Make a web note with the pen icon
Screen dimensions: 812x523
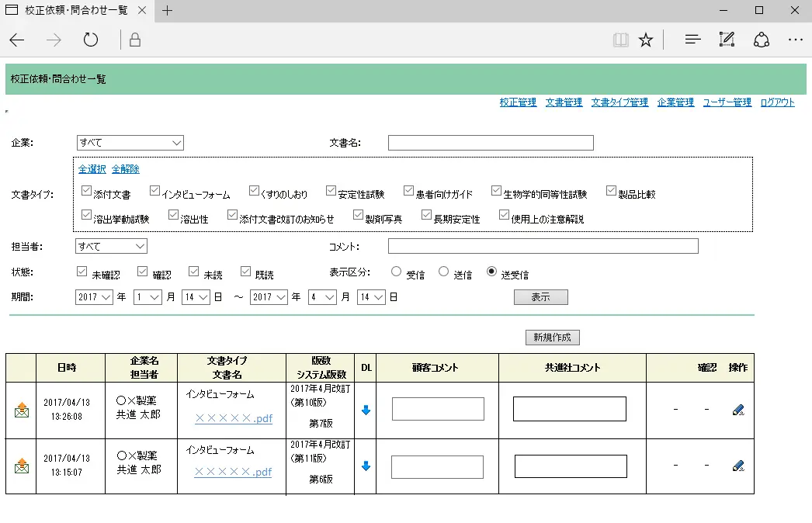click(x=727, y=40)
